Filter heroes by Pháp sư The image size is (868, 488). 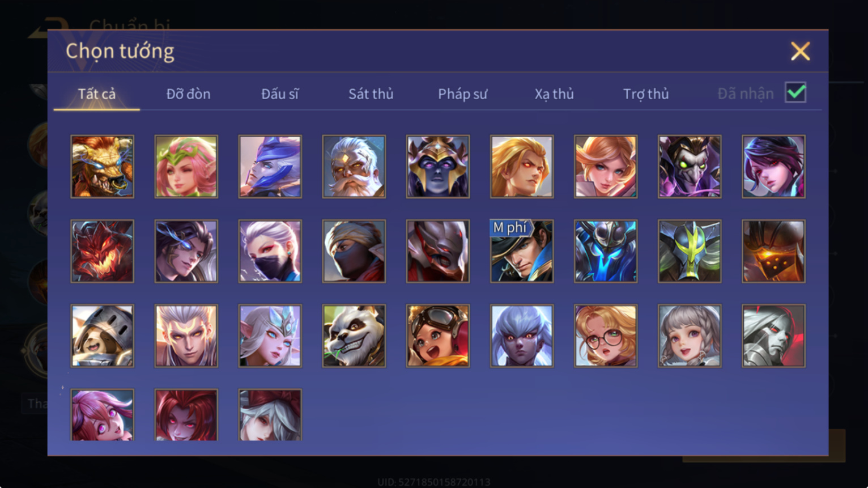(462, 94)
